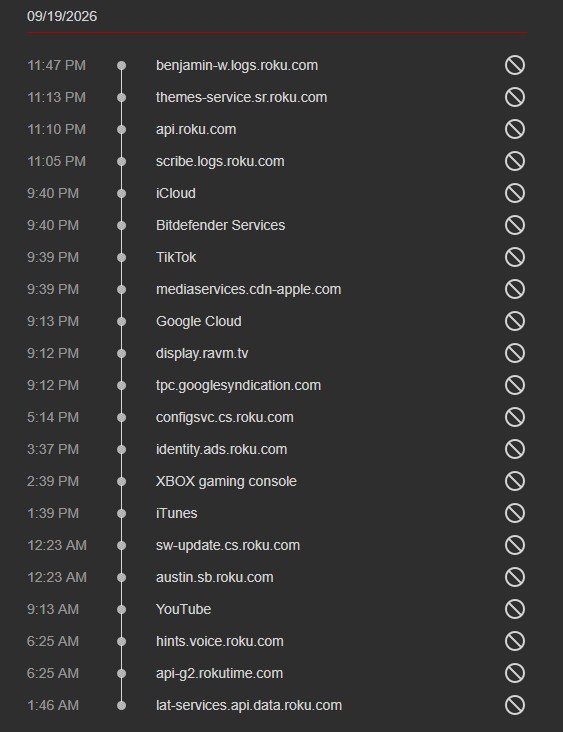Click timeline dot beside benjamin-w.logs.roku.com
The width and height of the screenshot is (563, 732).
pos(121,65)
